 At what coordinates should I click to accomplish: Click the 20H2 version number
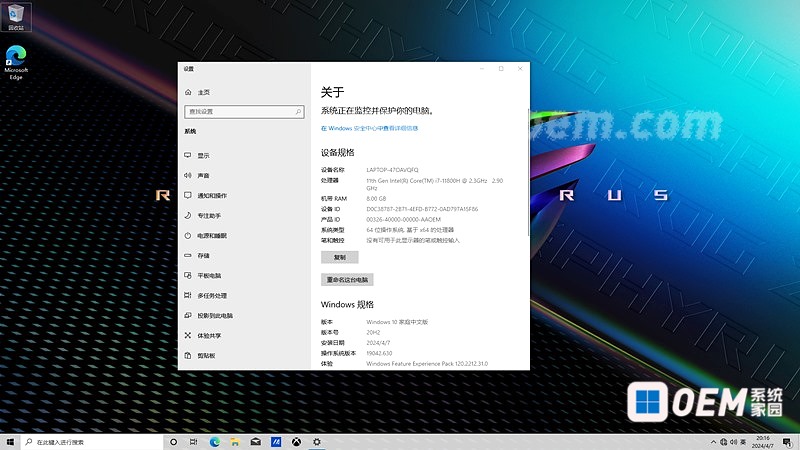pyautogui.click(x=373, y=332)
